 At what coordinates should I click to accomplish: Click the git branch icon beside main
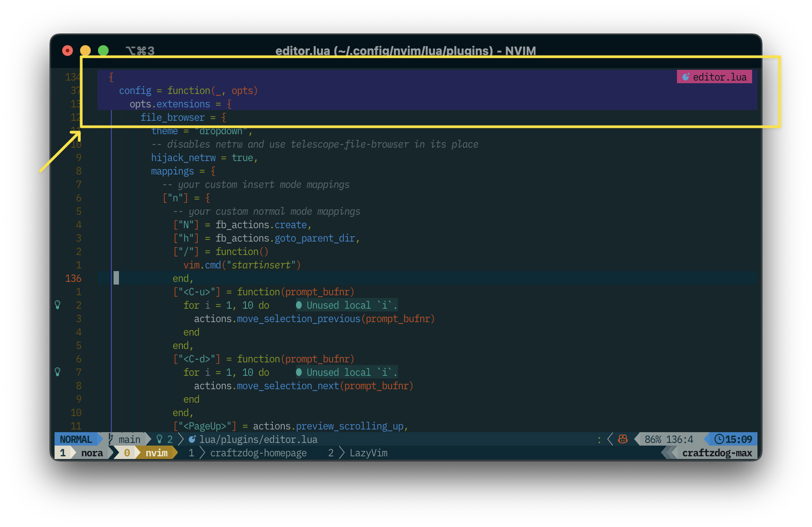(x=111, y=439)
